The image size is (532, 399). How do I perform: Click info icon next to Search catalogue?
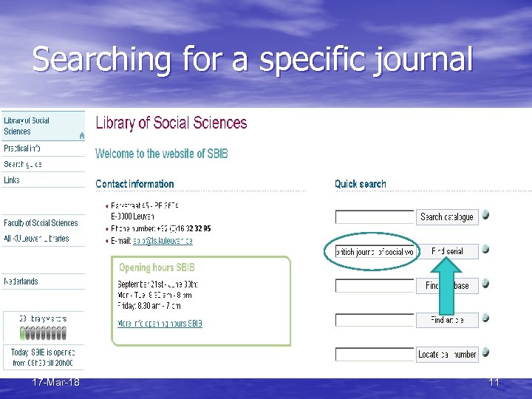485,215
